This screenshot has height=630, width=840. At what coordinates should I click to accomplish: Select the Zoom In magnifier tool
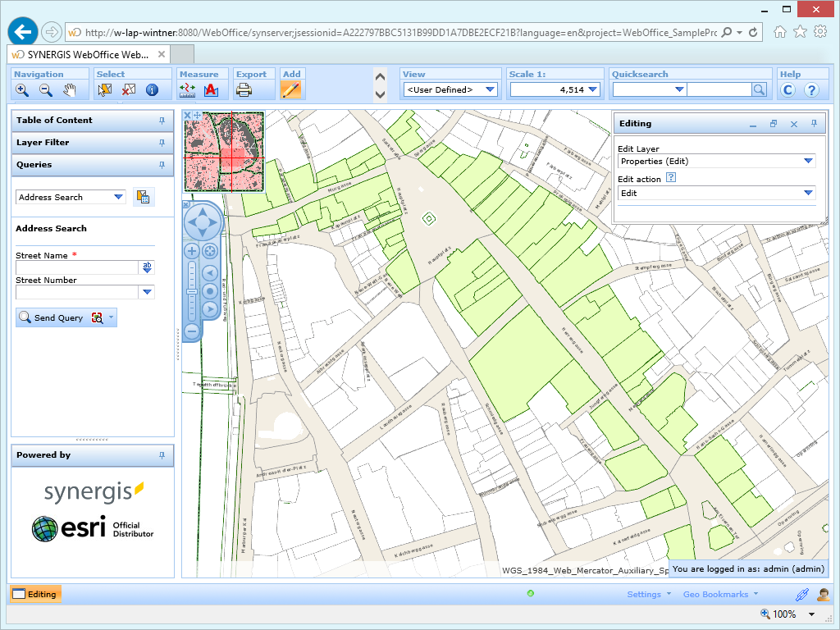pos(21,90)
